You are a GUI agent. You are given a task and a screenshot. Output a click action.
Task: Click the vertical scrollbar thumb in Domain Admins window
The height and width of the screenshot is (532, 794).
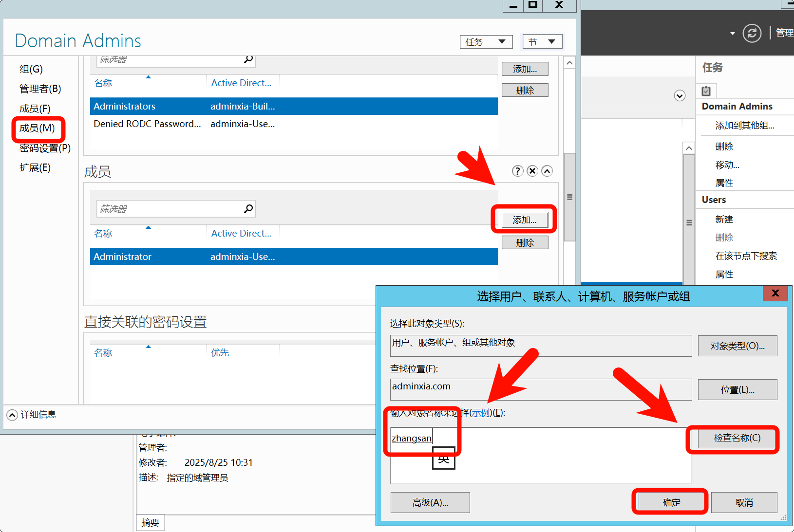[569, 197]
